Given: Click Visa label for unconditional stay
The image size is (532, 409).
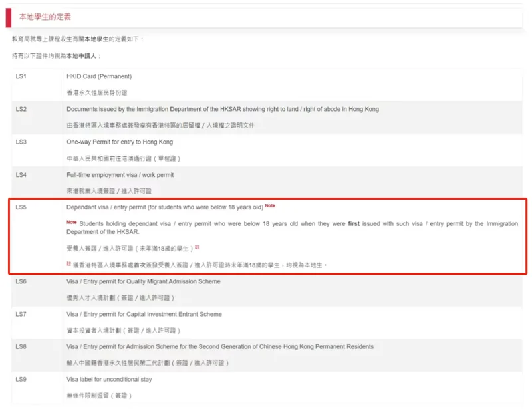Looking at the screenshot, I should 109,379.
